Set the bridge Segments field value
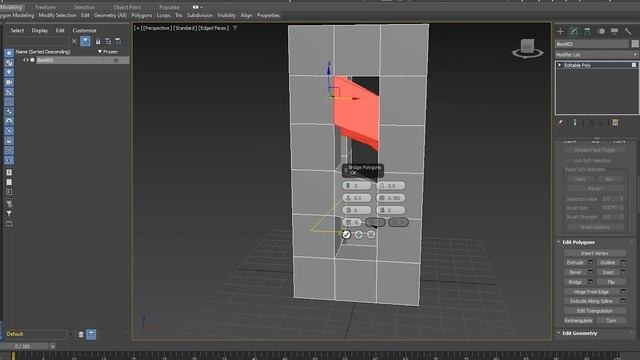640x360 pixels. 357,186
